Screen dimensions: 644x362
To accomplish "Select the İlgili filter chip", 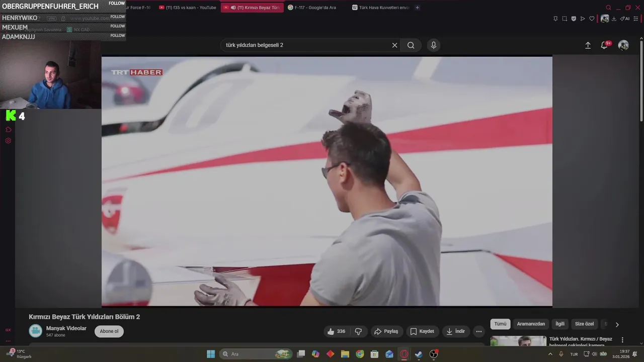I will pyautogui.click(x=560, y=324).
